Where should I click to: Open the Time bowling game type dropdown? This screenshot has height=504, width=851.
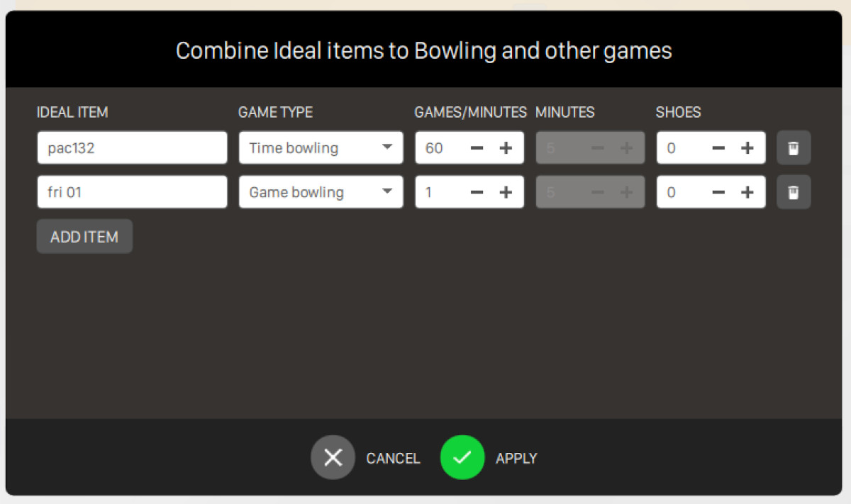coord(321,148)
